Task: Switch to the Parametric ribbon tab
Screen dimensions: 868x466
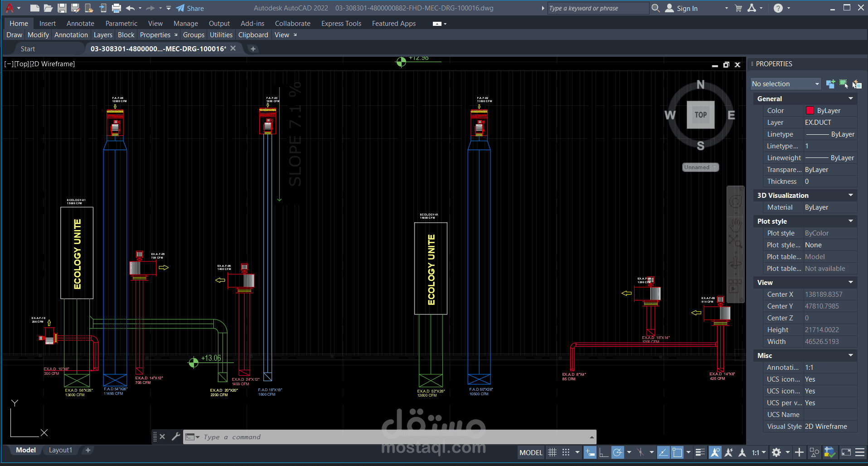Action: 121,24
